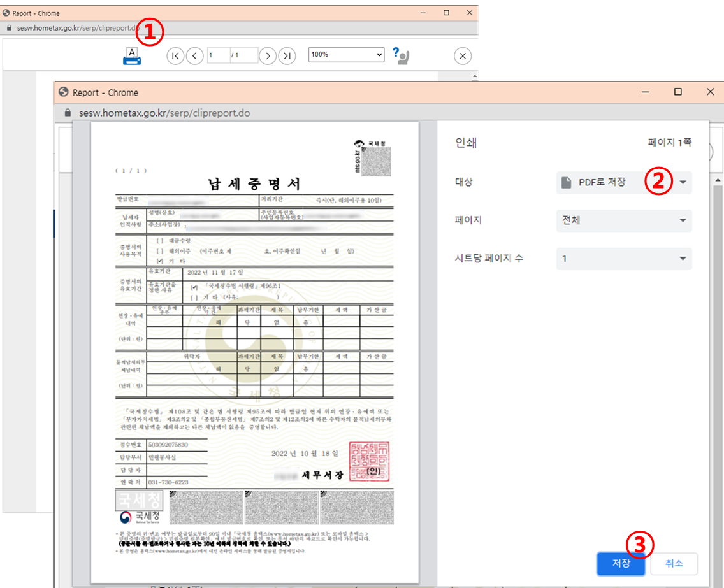
Task: Close the report viewer with circular X icon
Action: 462,56
